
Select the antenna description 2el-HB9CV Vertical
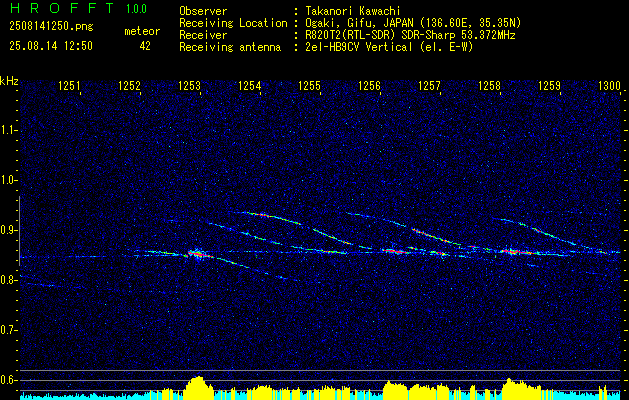click(x=359, y=47)
